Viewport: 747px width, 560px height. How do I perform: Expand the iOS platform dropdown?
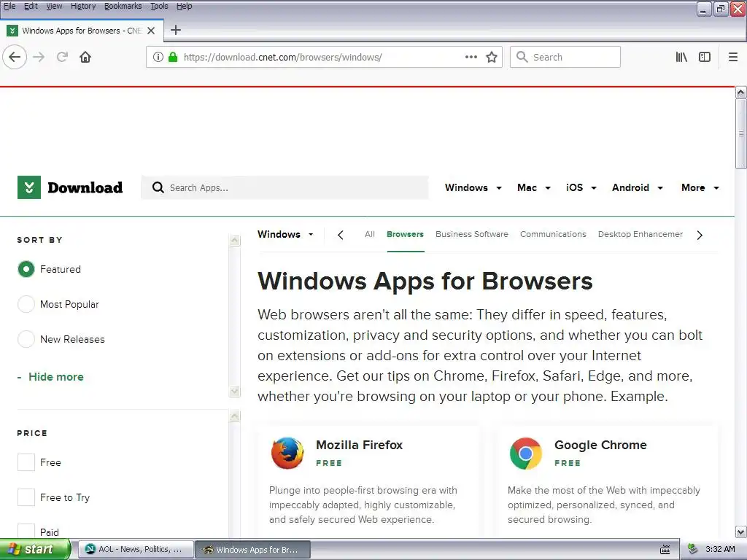coord(581,187)
